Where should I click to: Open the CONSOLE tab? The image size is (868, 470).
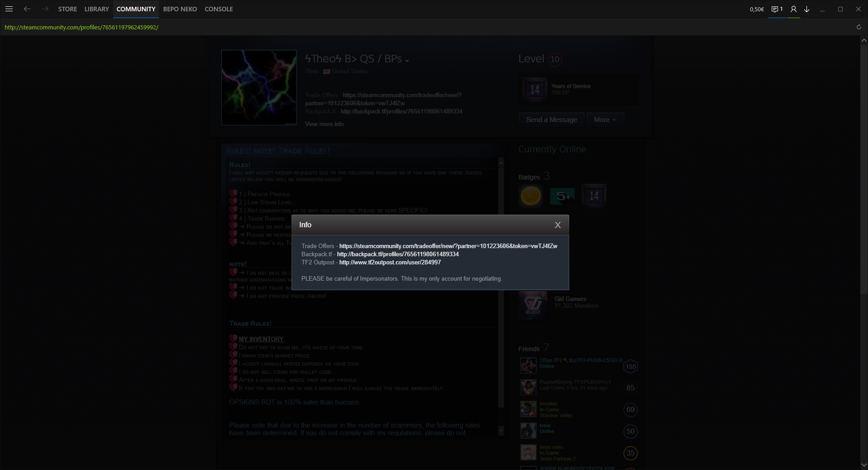pos(218,9)
